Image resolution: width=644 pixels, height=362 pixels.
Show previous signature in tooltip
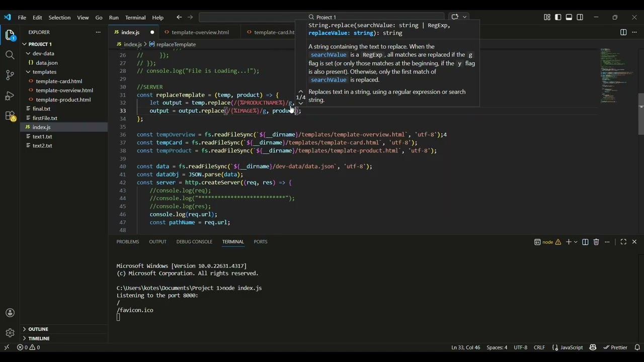[x=301, y=92]
